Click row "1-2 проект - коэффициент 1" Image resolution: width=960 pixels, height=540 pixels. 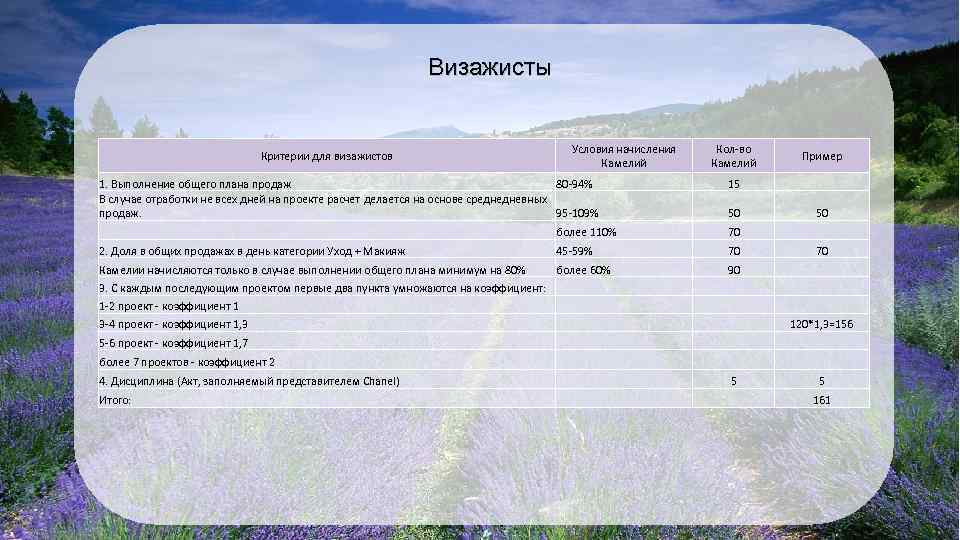[169, 306]
